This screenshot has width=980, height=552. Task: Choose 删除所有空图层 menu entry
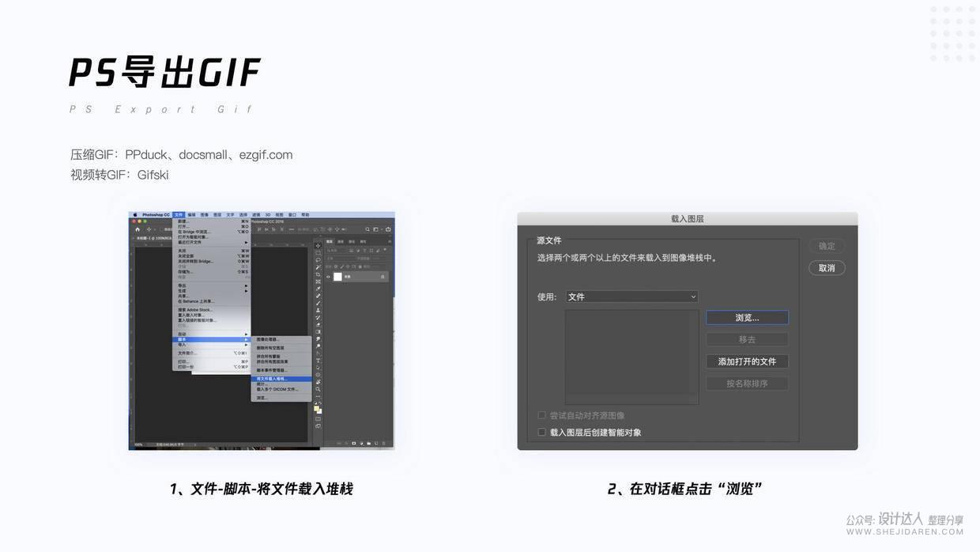click(281, 348)
